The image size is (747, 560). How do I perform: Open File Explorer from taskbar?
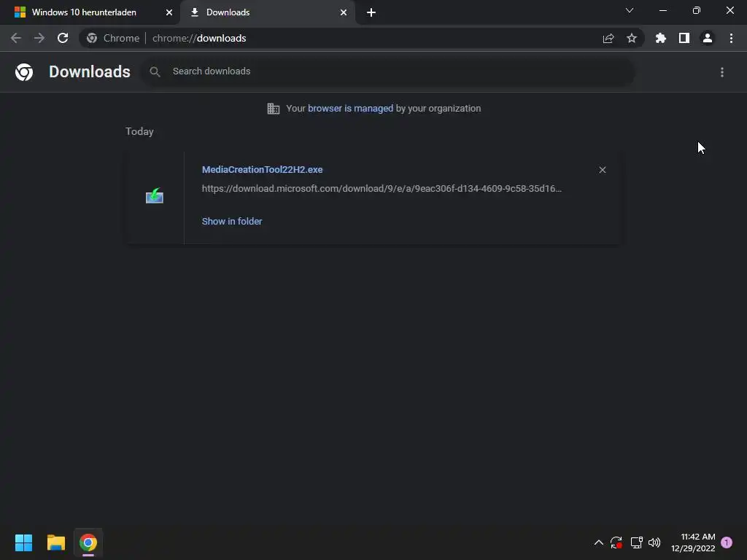[x=55, y=542]
